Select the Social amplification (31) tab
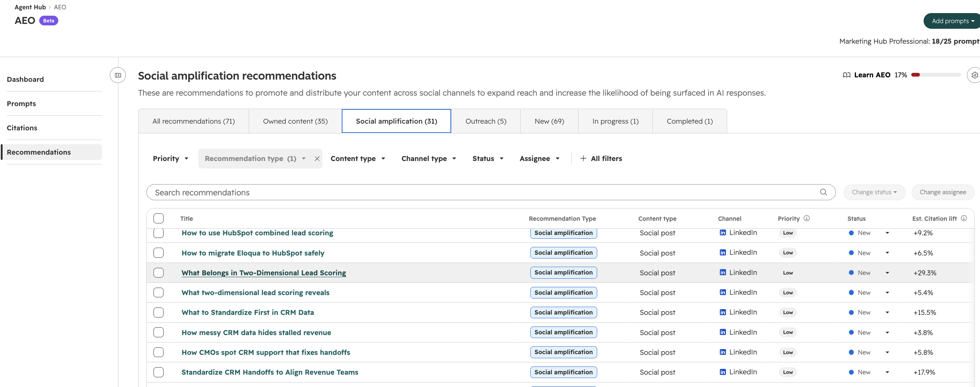980x387 pixels. click(396, 121)
